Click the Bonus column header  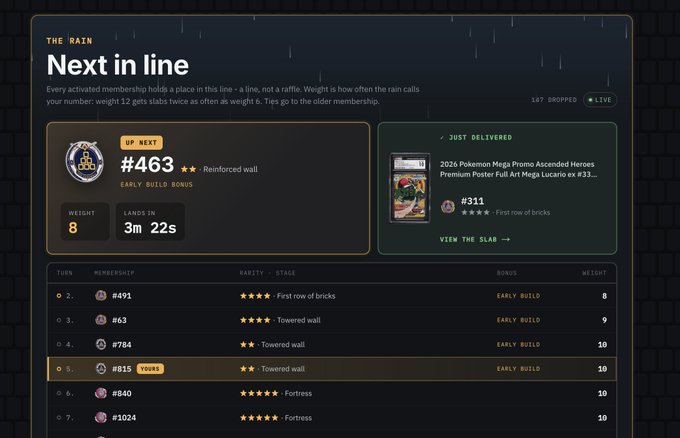507,273
